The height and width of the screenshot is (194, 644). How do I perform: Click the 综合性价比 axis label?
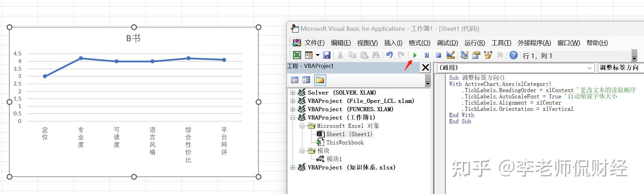188,144
